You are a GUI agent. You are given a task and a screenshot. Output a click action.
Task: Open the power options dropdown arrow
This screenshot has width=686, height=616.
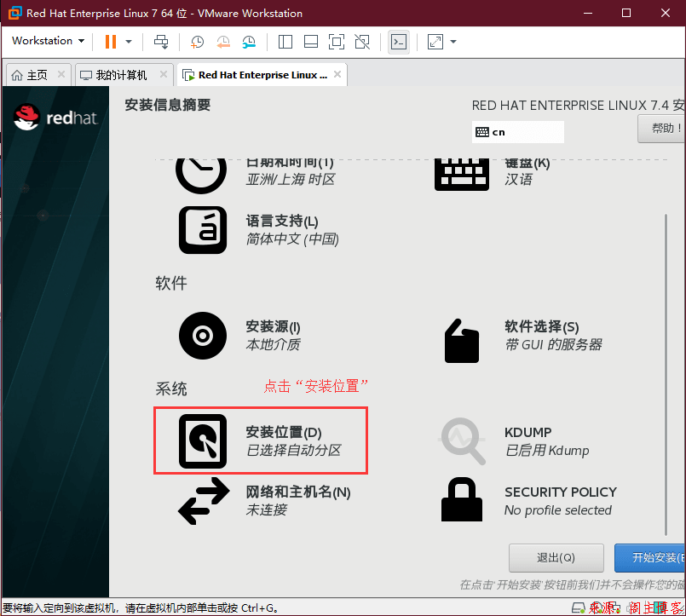(x=129, y=42)
